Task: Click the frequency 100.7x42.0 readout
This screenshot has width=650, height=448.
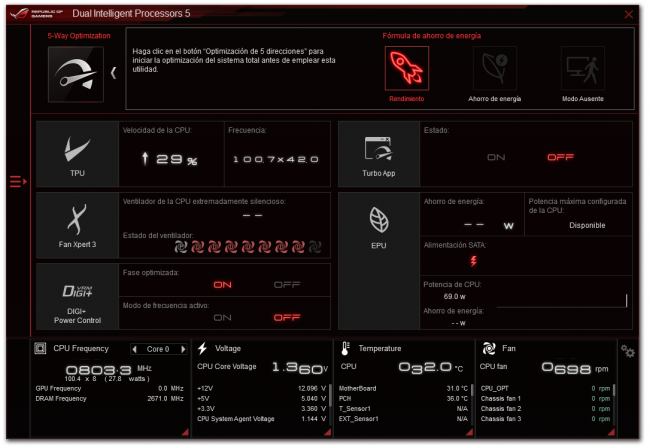Action: [x=276, y=159]
